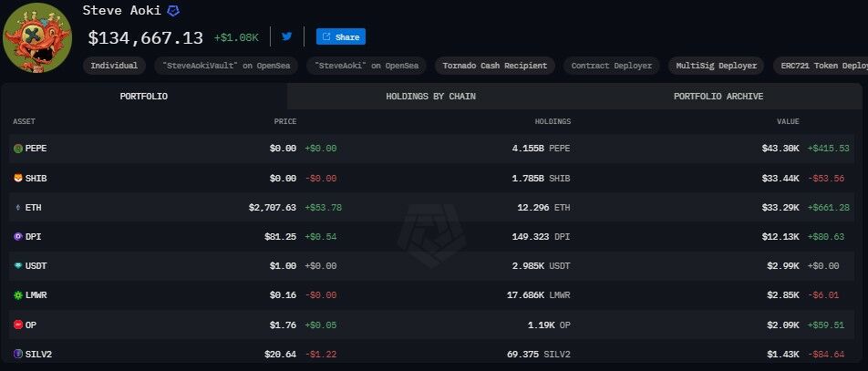Click the Steve Aoki avatar image
The image size is (868, 371).
[37, 38]
